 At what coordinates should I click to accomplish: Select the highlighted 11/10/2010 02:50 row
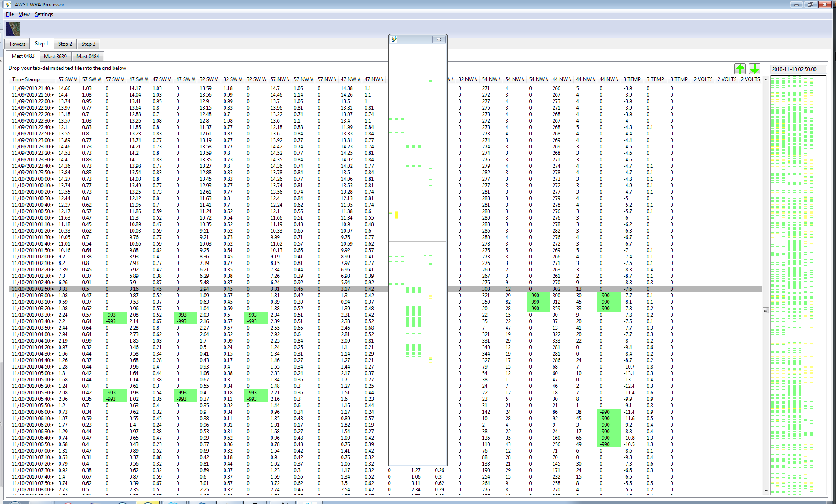pyautogui.click(x=32, y=289)
